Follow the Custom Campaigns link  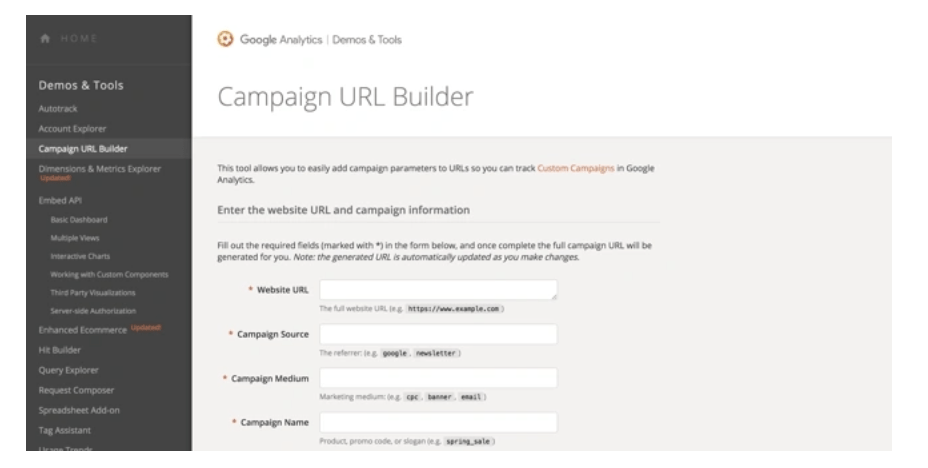point(575,169)
